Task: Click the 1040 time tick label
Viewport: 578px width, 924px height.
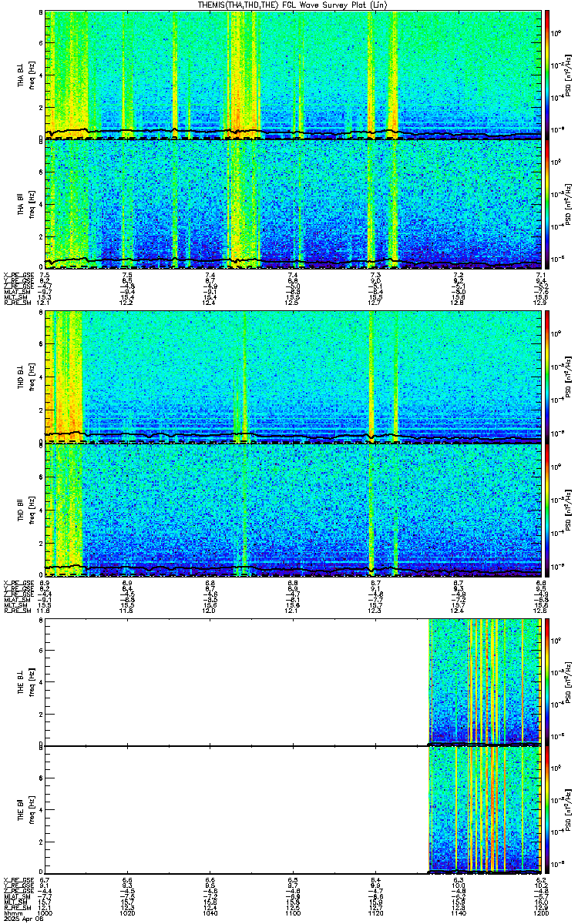Action: click(210, 912)
